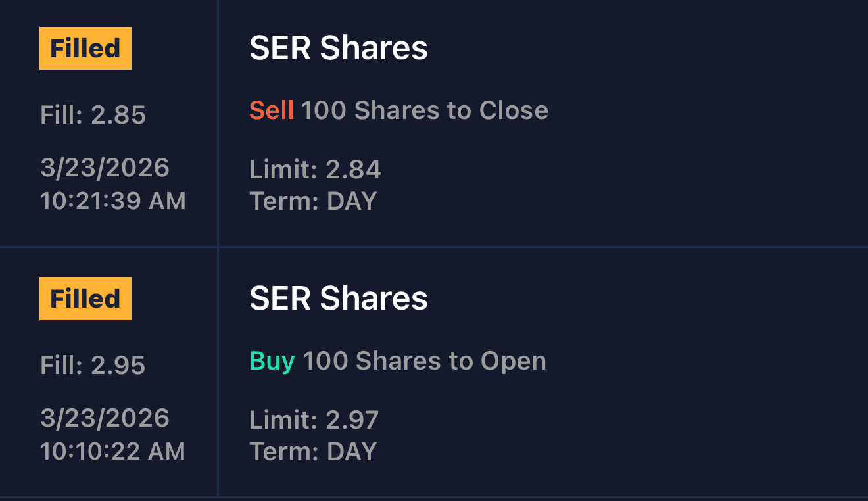Select the Fill: 2.95 price
Screen dimensions: 868x501
coord(93,366)
